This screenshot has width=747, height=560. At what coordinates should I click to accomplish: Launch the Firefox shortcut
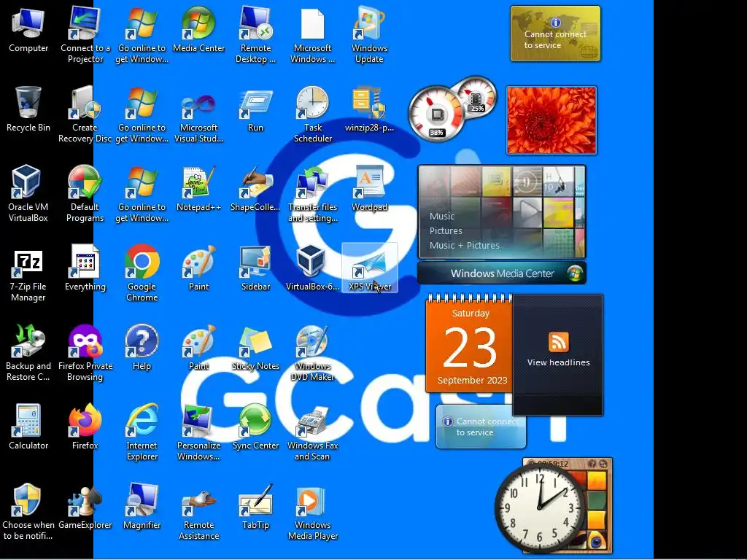(x=85, y=427)
